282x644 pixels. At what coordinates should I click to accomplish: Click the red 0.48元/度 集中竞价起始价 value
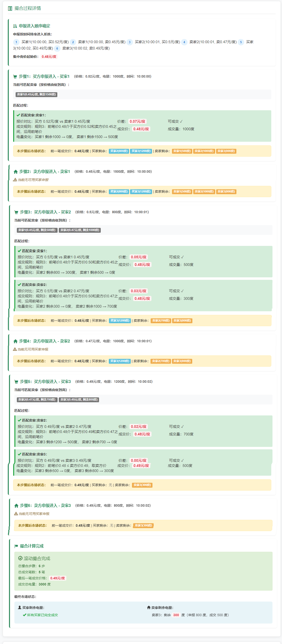[x=49, y=57]
